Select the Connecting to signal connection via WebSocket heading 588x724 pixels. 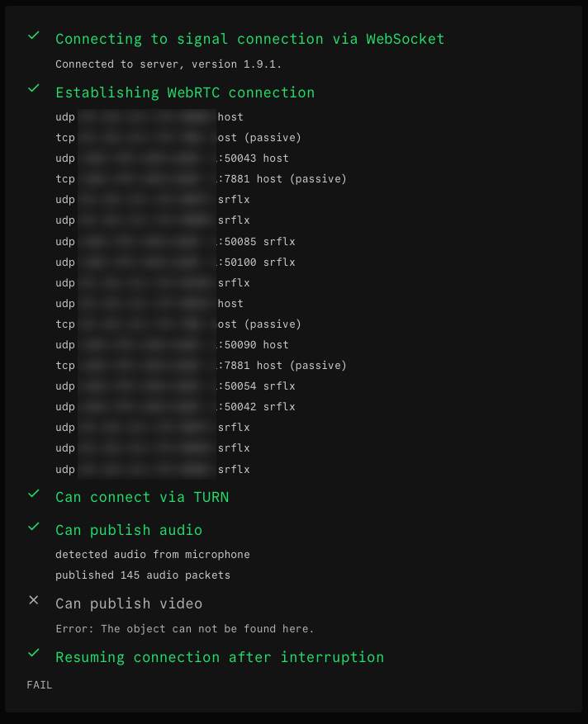click(249, 39)
